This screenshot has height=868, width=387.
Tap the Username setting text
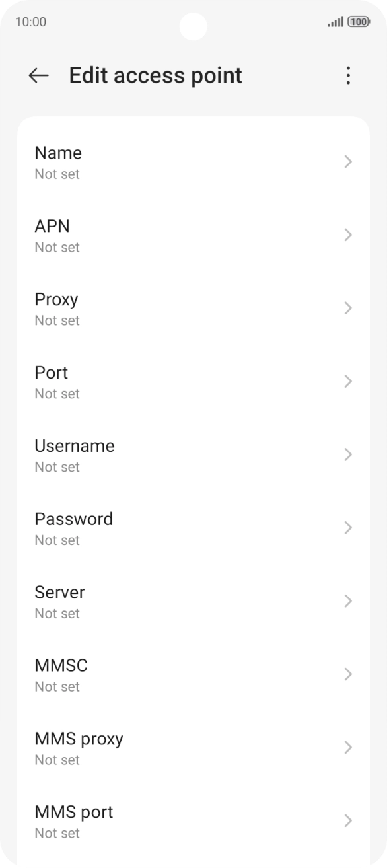coord(74,446)
